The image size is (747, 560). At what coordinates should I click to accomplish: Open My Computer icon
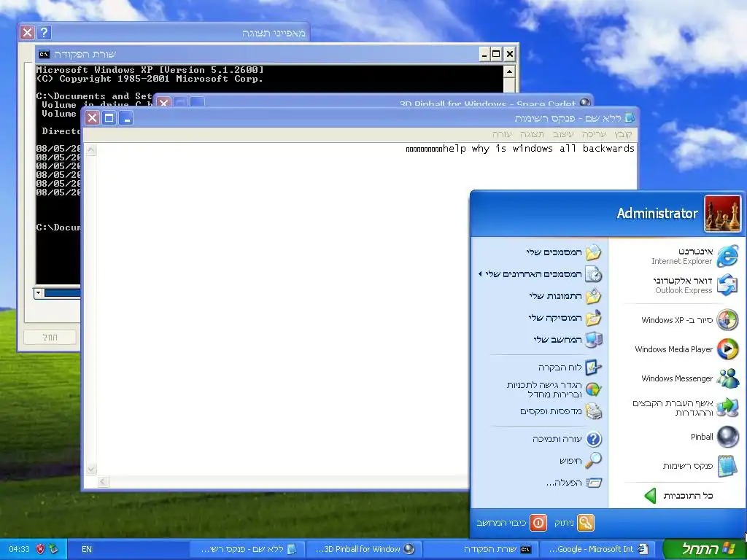(x=594, y=340)
